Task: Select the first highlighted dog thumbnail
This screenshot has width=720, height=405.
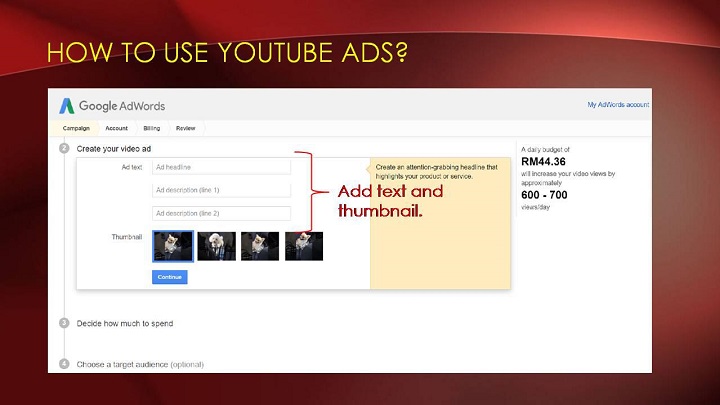Action: (x=173, y=247)
